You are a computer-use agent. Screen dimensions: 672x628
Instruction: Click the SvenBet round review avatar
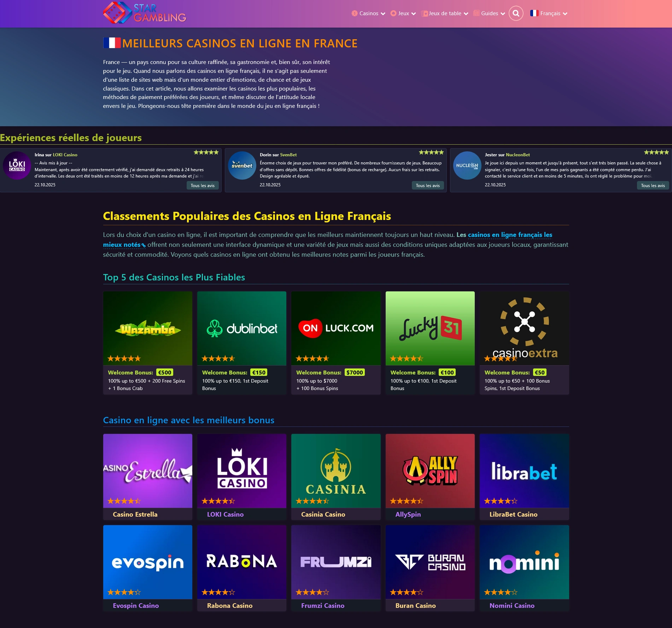click(242, 165)
